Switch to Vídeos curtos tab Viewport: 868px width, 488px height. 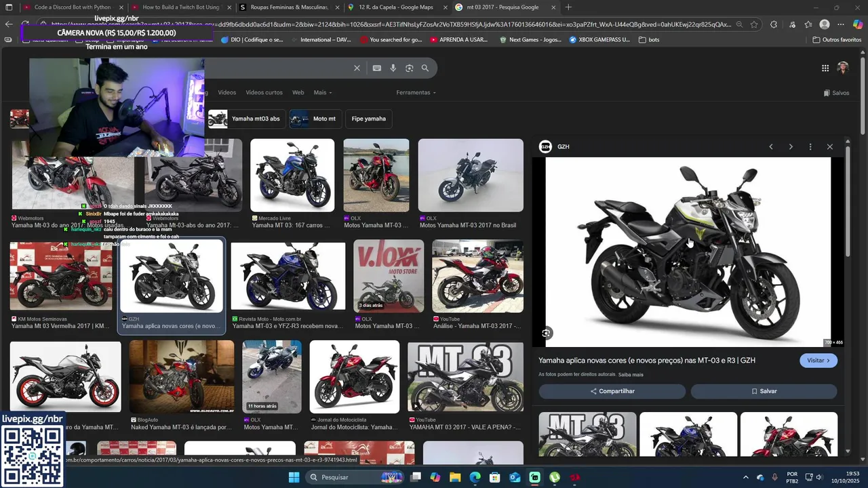[x=264, y=92]
